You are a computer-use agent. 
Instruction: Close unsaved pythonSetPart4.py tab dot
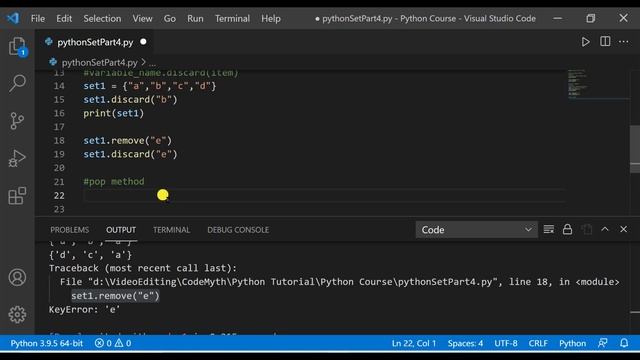tap(143, 42)
